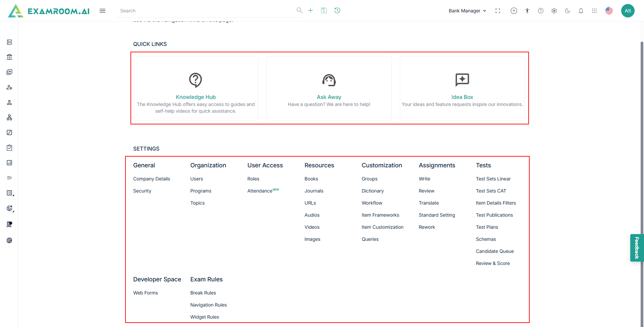Open the org hierarchy icon in the sidebar

pyautogui.click(x=9, y=117)
